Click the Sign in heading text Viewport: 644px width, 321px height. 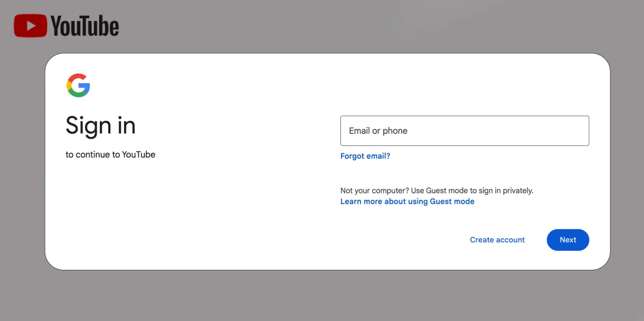101,125
